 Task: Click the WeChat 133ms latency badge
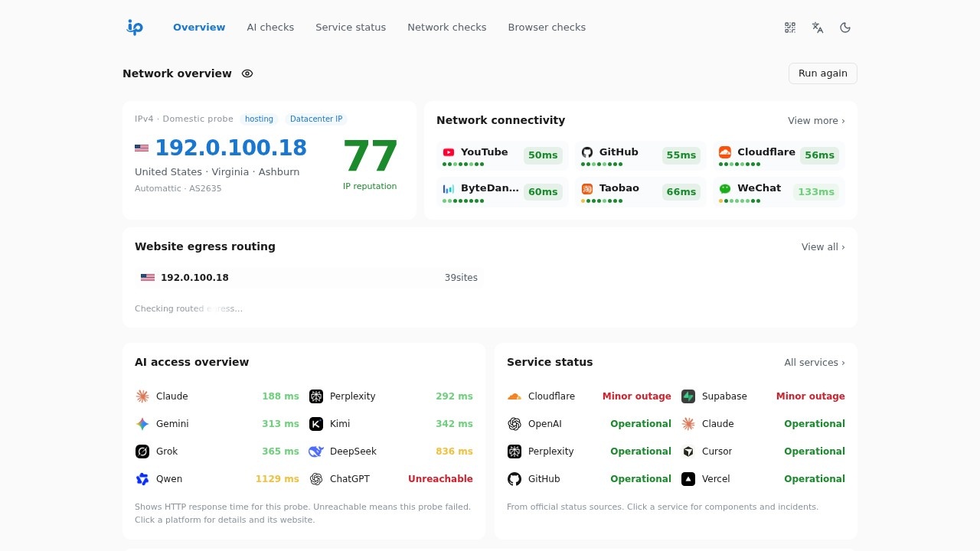(816, 192)
